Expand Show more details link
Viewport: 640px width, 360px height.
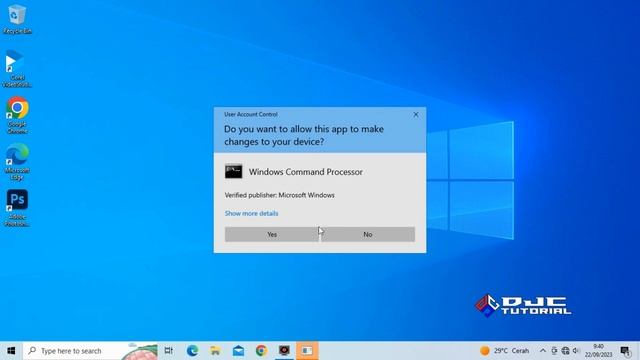251,213
